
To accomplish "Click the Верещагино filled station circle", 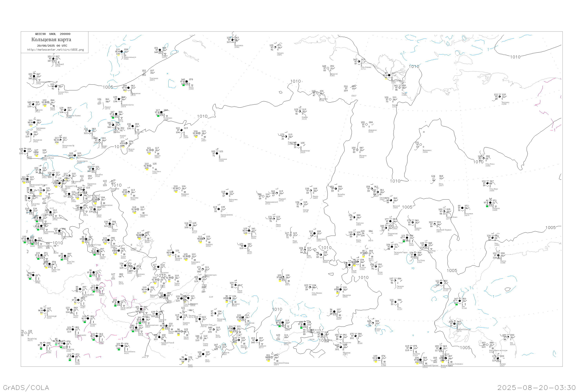I will click(x=129, y=88).
